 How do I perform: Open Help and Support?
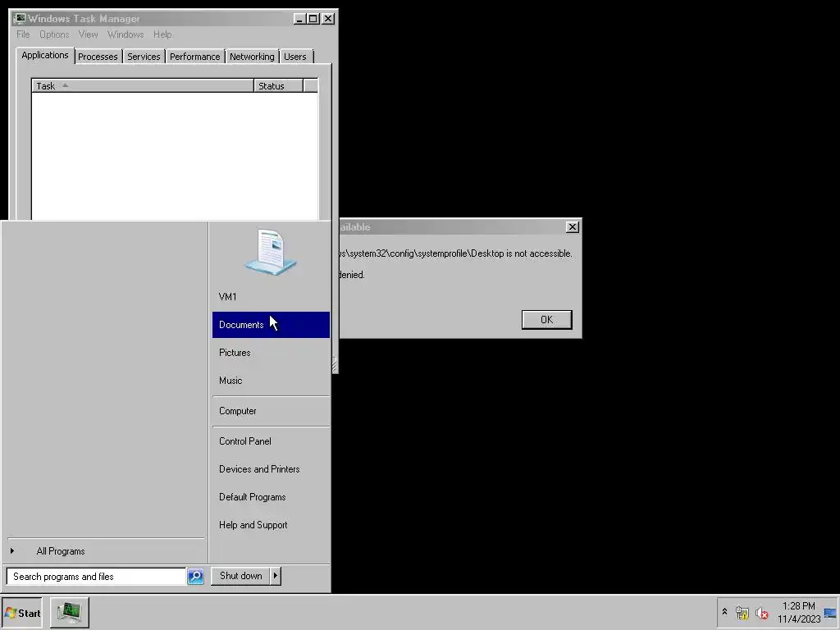(x=271, y=524)
